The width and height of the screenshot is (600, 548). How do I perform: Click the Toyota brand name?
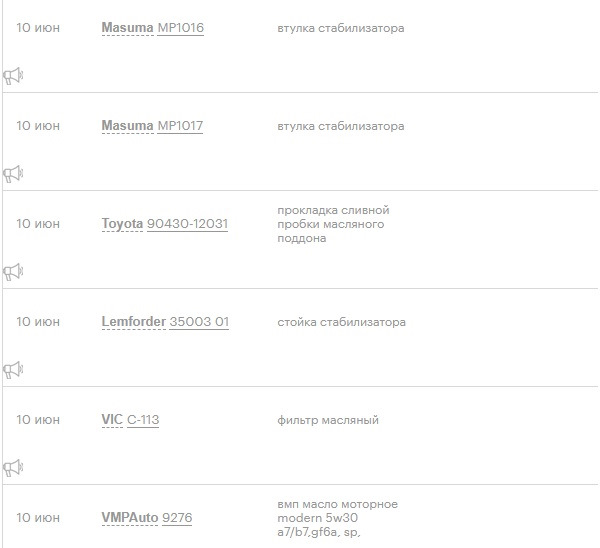pos(122,224)
